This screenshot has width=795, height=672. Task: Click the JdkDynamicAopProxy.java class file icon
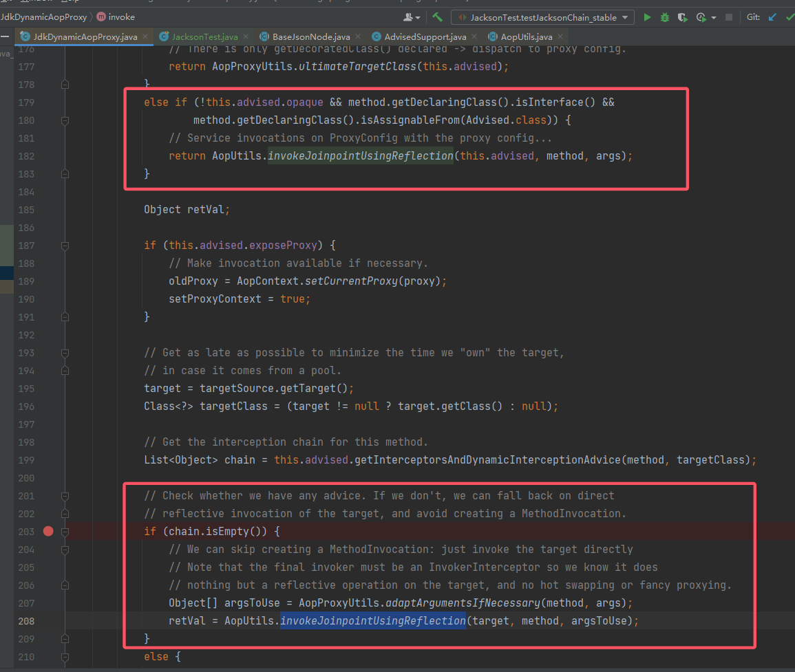point(25,36)
